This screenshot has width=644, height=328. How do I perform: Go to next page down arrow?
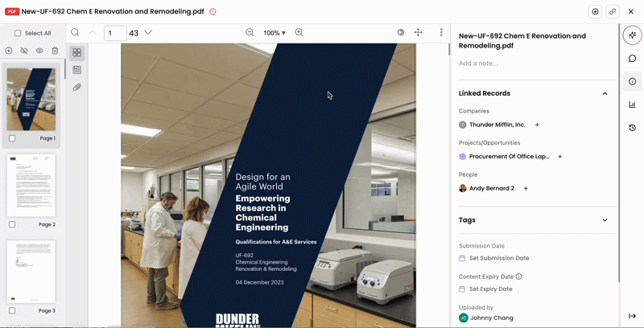(x=148, y=32)
